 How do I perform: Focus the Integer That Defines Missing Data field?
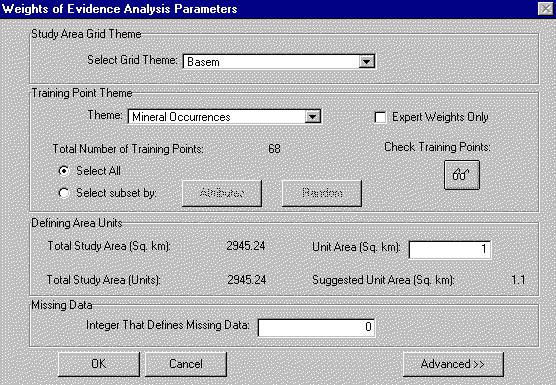pyautogui.click(x=316, y=327)
